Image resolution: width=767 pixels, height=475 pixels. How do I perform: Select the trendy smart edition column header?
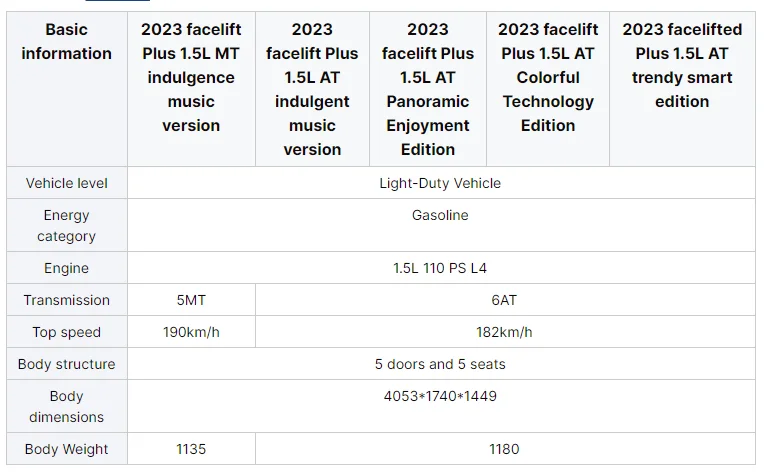(682, 65)
